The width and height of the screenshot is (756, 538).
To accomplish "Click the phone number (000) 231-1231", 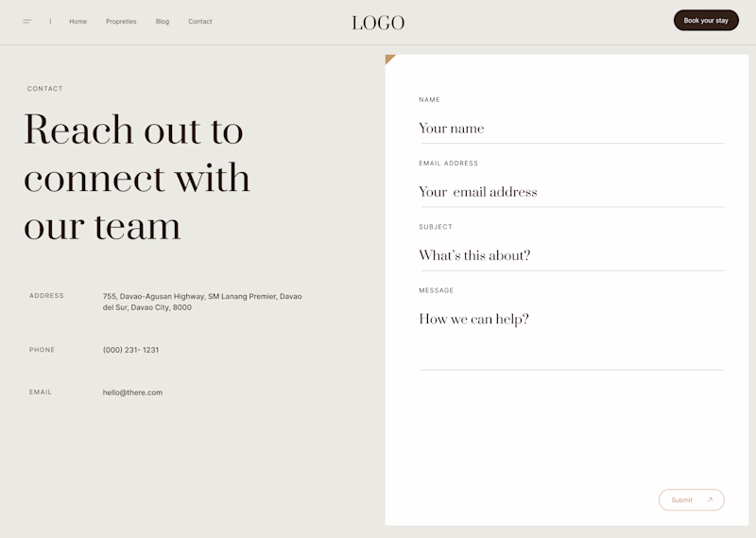I will (x=130, y=350).
